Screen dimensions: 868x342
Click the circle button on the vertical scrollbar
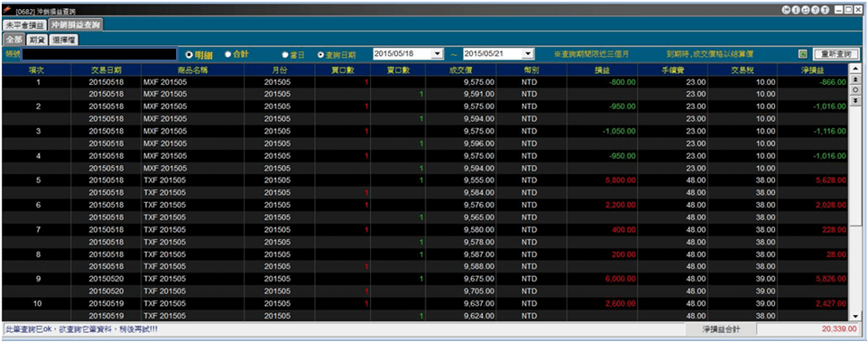855,89
